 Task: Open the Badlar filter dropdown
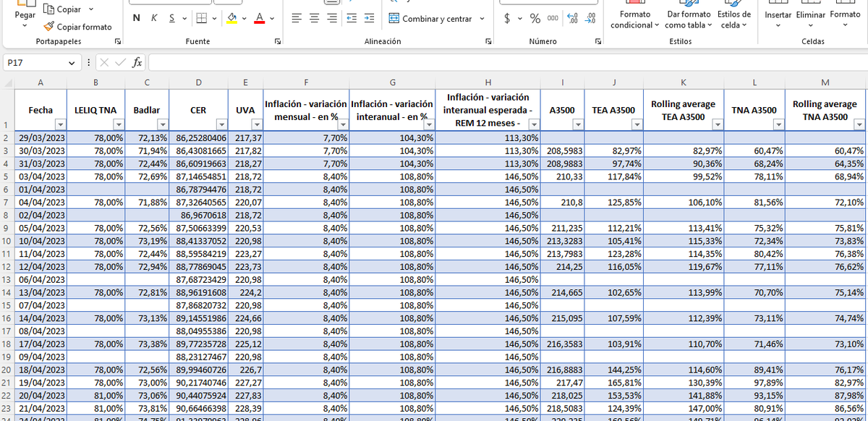point(162,124)
